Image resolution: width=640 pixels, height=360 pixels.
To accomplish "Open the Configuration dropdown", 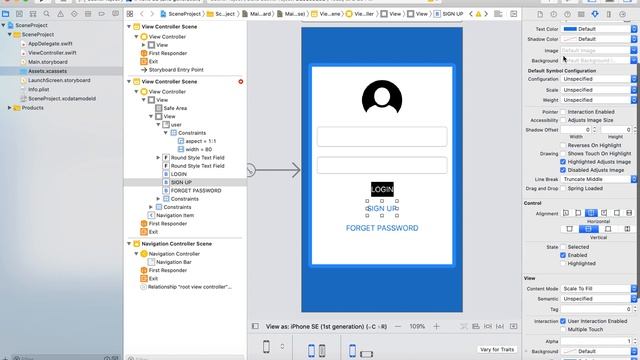I will 599,79.
